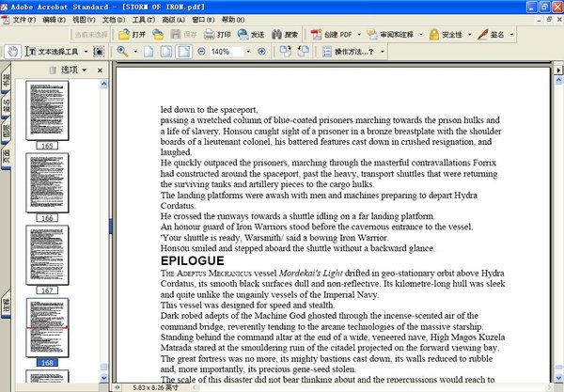564x392 pixels.
Task: Set view to Fit Page icon
Action: [166, 52]
